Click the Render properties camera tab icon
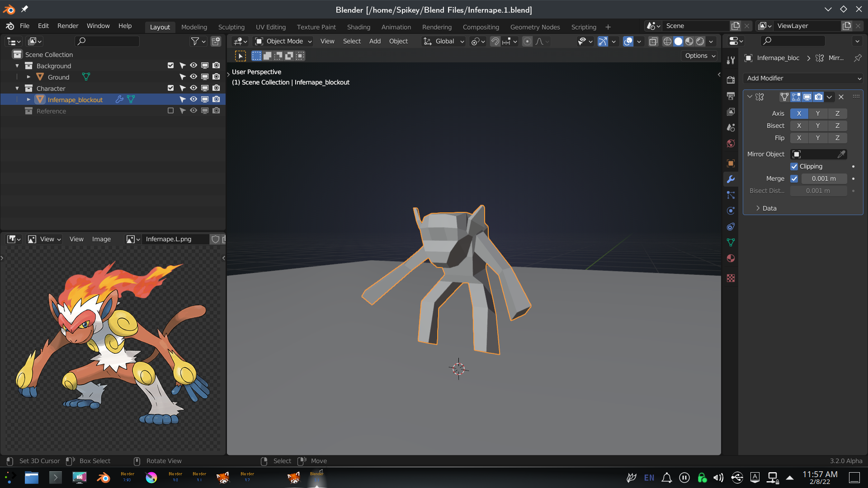This screenshot has height=488, width=868. (731, 80)
